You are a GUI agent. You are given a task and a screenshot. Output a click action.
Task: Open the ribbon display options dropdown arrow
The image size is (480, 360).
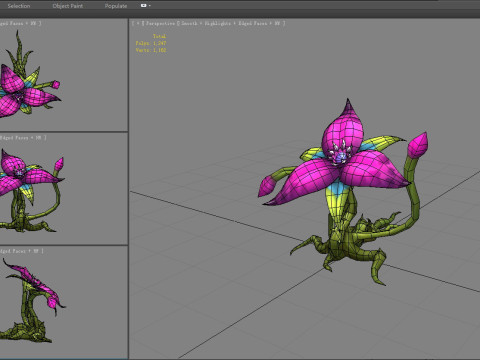point(150,6)
